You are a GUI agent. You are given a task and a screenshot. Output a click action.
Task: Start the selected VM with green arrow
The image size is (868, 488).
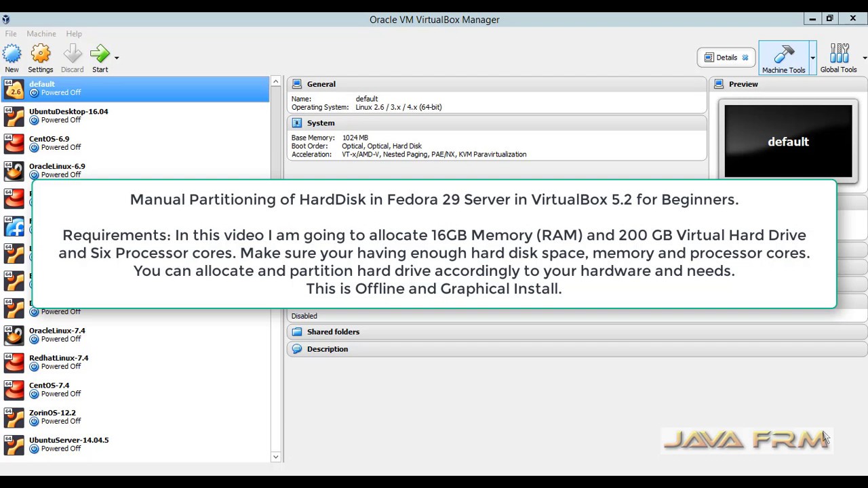(x=100, y=54)
